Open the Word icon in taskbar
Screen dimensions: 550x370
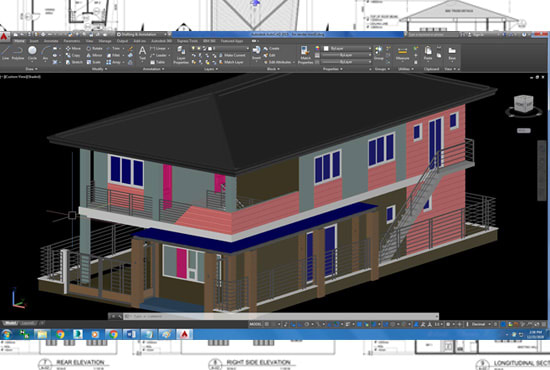pyautogui.click(x=131, y=334)
